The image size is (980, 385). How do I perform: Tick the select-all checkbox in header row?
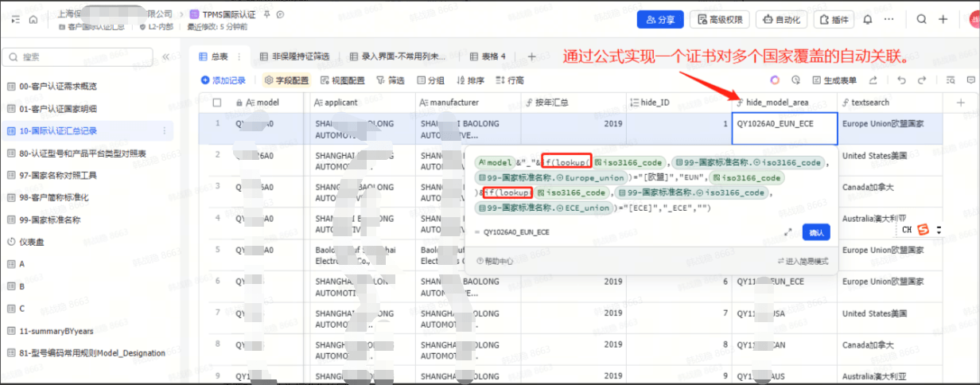point(217,103)
